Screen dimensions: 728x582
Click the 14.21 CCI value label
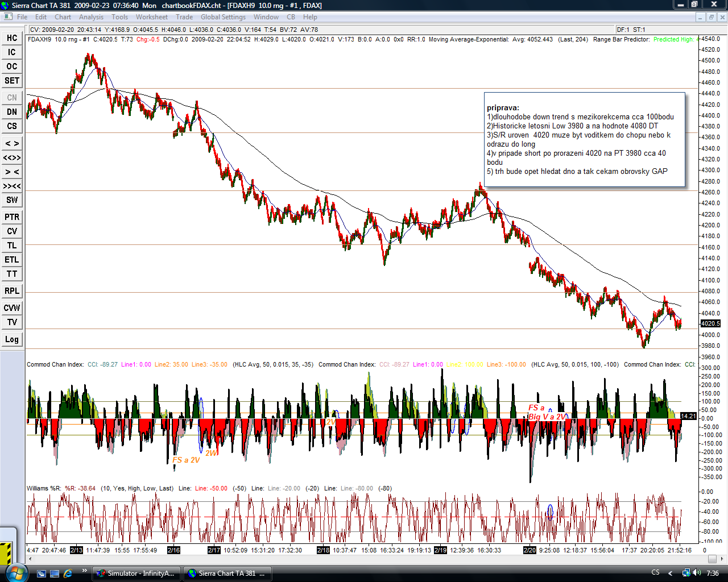click(x=688, y=416)
